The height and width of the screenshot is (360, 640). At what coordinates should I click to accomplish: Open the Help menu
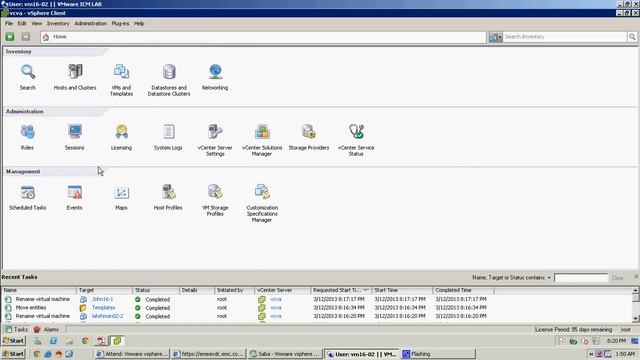point(139,24)
